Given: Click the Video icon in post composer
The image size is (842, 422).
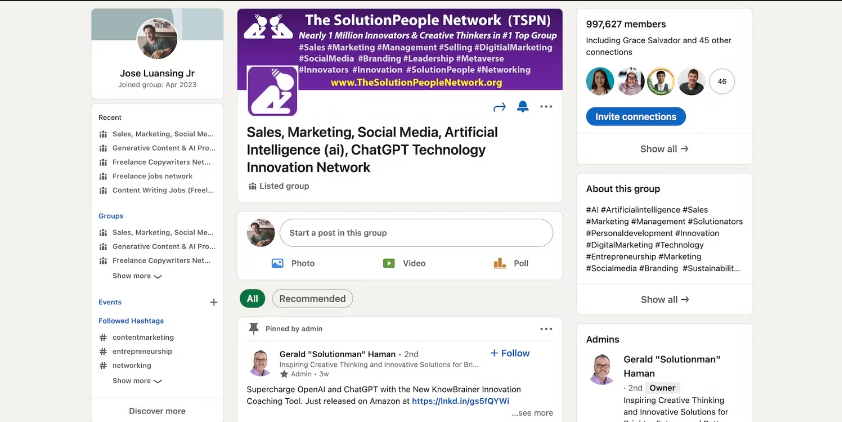Looking at the screenshot, I should coord(389,263).
